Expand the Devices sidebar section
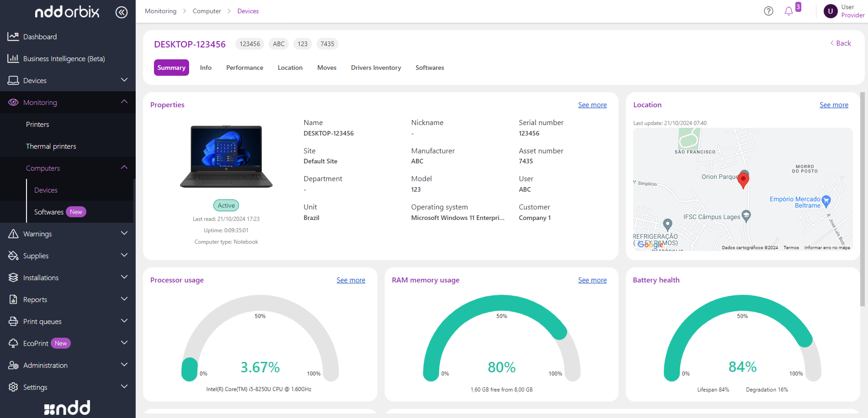Viewport: 868px width, 418px height. (x=124, y=80)
